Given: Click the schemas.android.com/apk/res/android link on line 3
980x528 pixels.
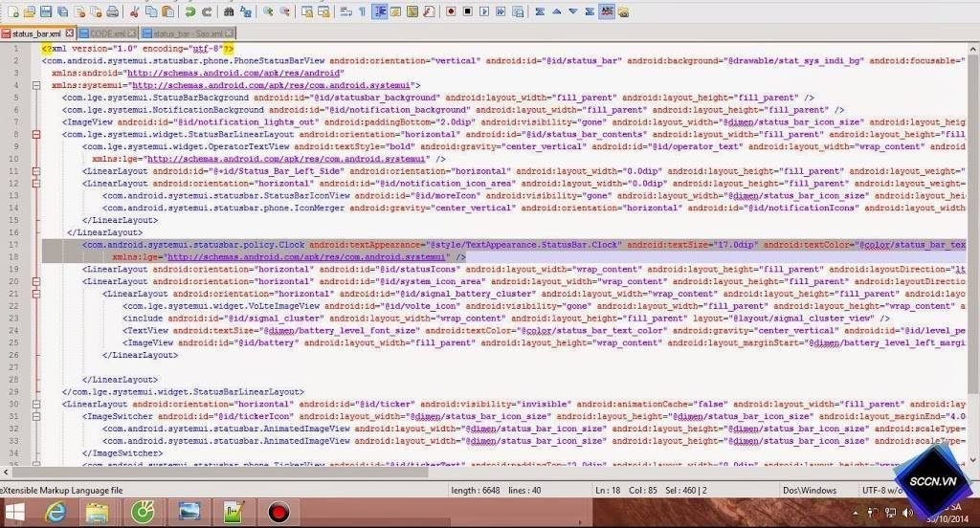Looking at the screenshot, I should pos(235,73).
